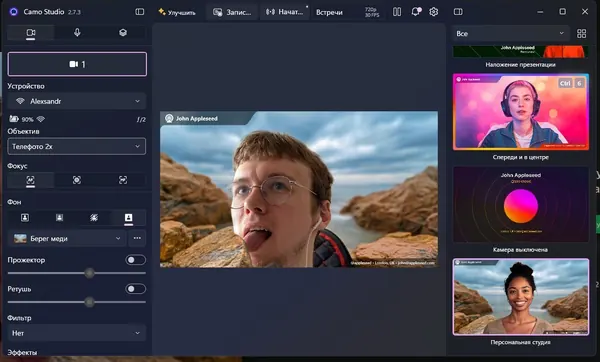Pause the video feed

(x=397, y=12)
